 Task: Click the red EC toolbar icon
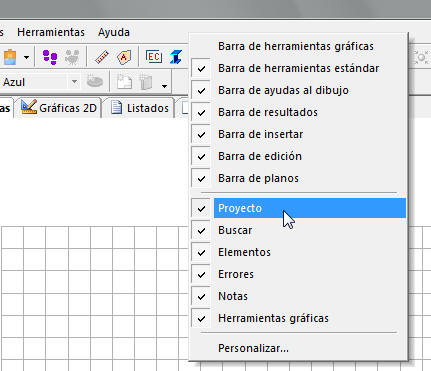click(x=154, y=57)
